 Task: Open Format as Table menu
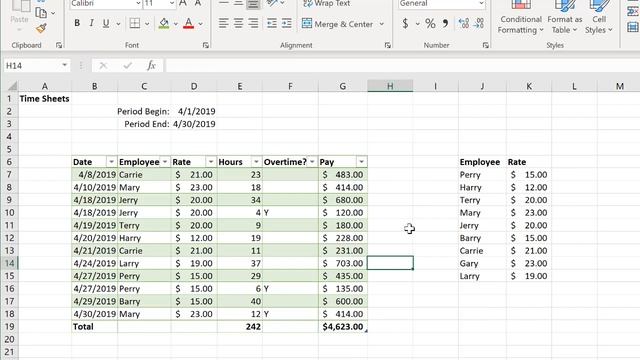pos(564,18)
